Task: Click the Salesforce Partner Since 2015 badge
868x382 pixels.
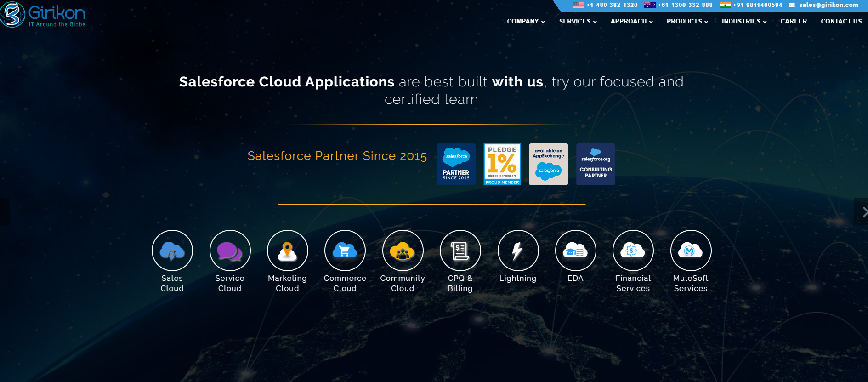Action: [x=456, y=165]
